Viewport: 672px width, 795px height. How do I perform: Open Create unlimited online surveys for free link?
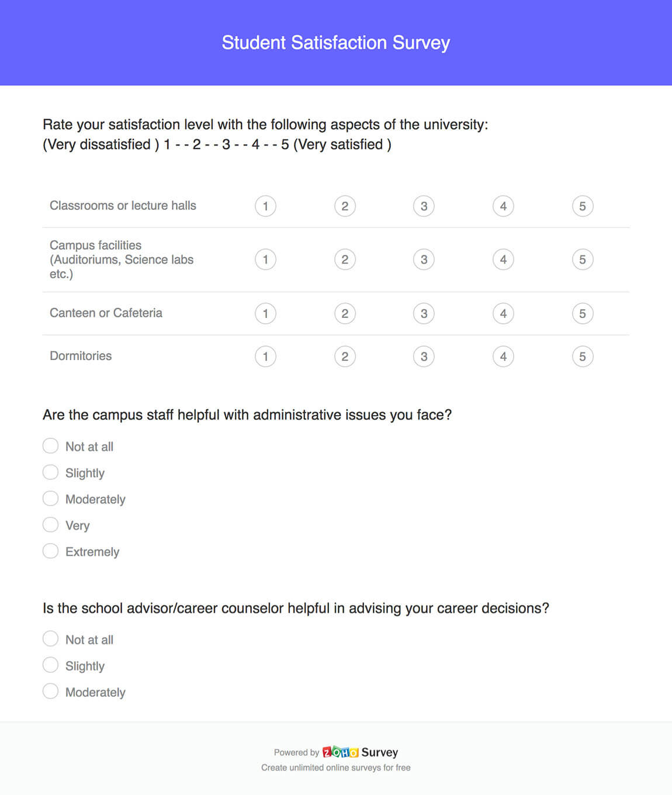click(336, 768)
